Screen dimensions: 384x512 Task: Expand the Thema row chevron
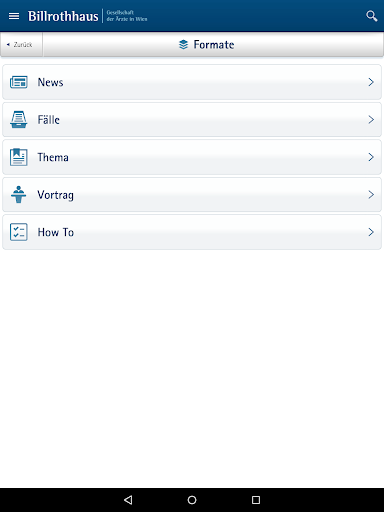point(371,157)
